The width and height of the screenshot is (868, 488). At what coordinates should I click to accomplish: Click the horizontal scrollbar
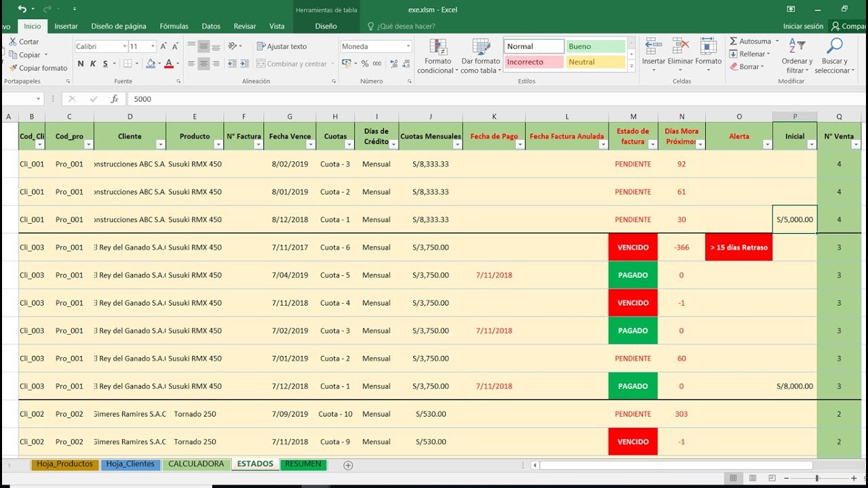[676, 466]
